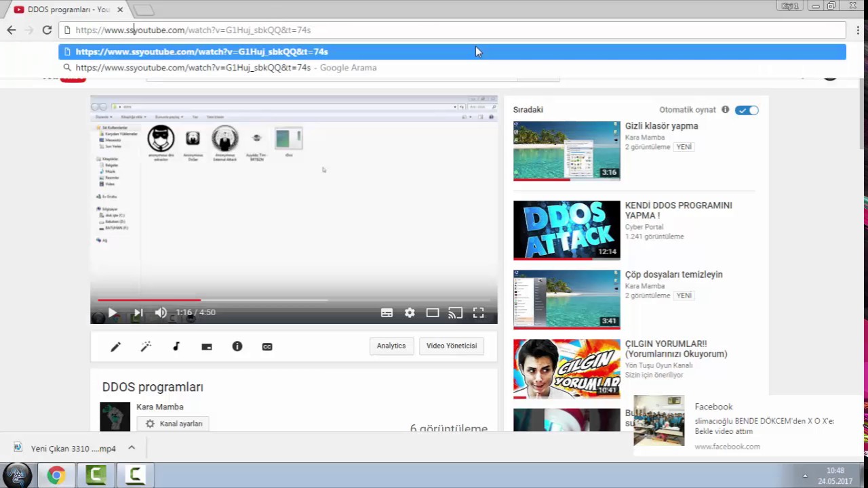Open Analytics for this video

click(391, 346)
